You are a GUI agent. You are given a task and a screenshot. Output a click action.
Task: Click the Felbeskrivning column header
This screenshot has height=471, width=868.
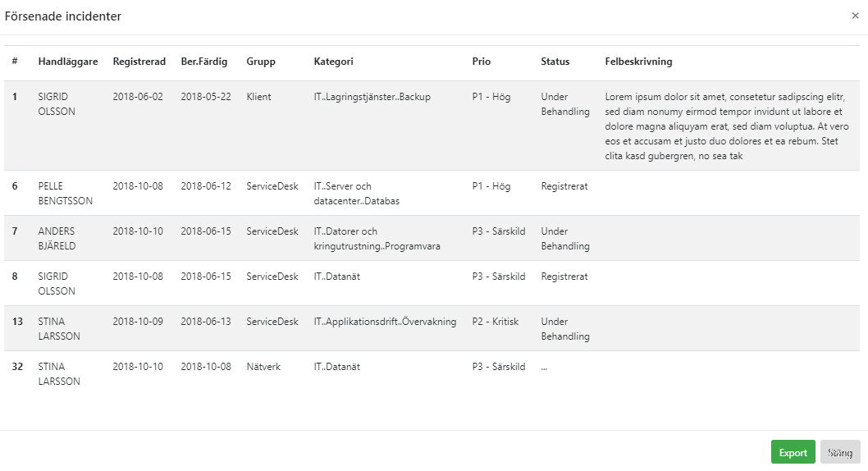point(638,62)
